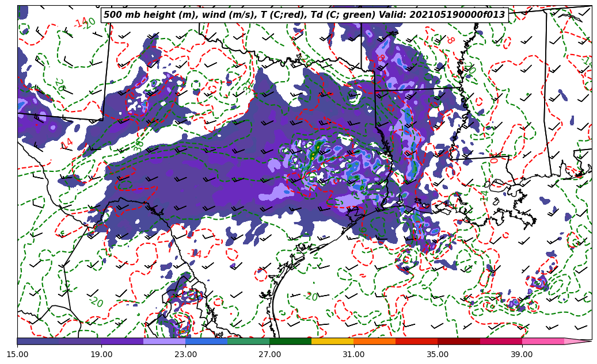Select the violet 19–21 colorbar segment

(122, 341)
